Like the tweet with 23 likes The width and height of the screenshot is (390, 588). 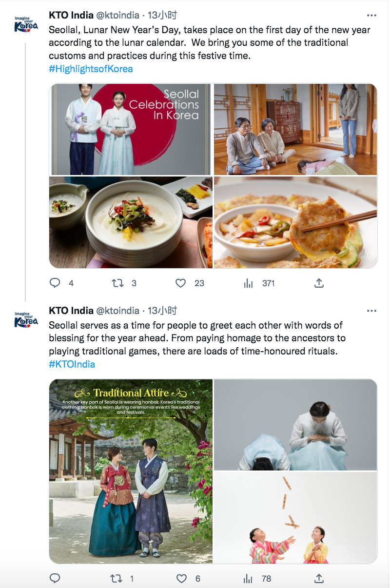click(181, 283)
